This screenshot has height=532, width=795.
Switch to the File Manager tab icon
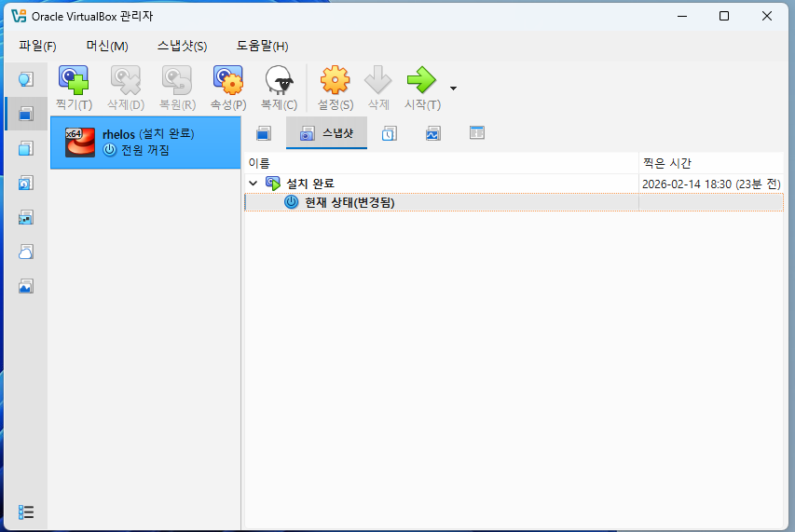point(476,132)
